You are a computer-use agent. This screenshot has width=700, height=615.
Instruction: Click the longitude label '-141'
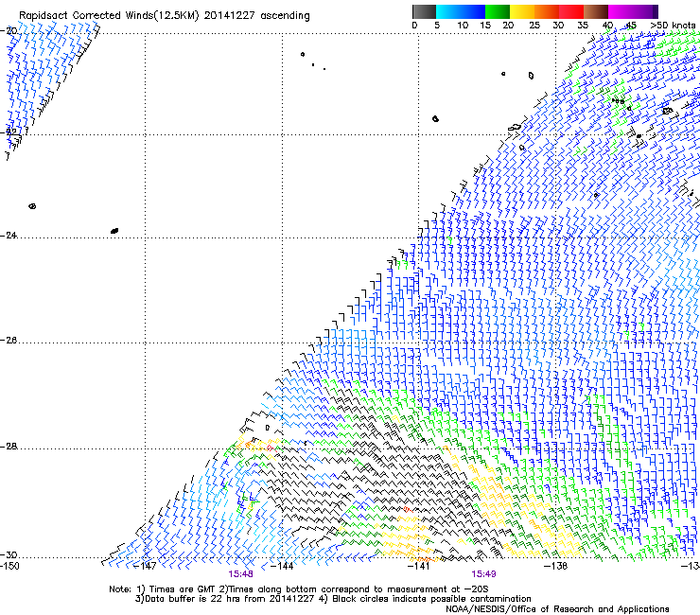419,567
